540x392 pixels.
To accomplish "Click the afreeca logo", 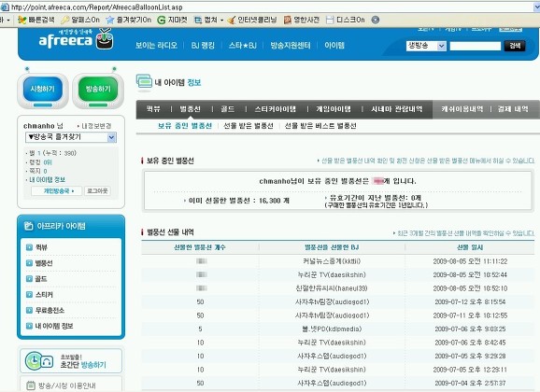I will point(76,40).
